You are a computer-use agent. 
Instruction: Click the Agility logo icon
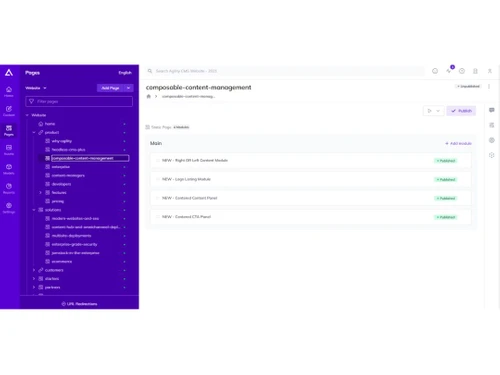pos(9,72)
